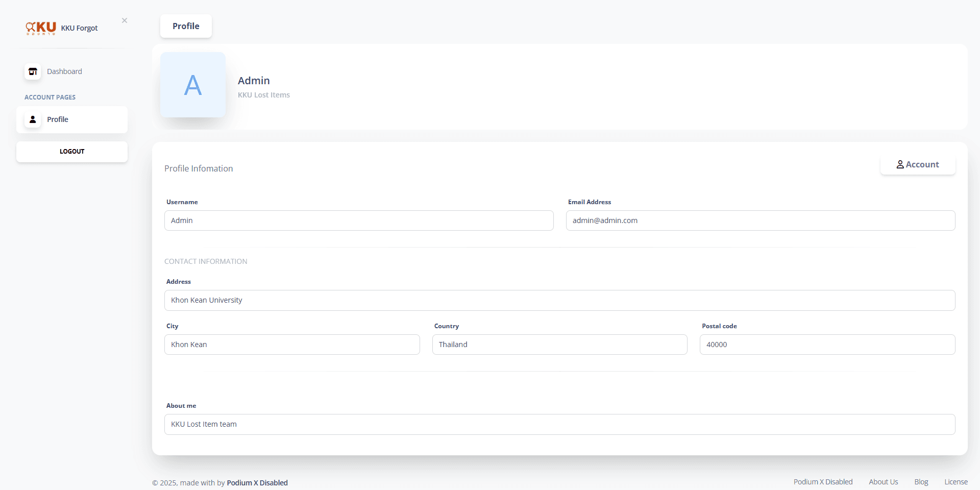
Task: Select the Address text field
Action: point(559,300)
